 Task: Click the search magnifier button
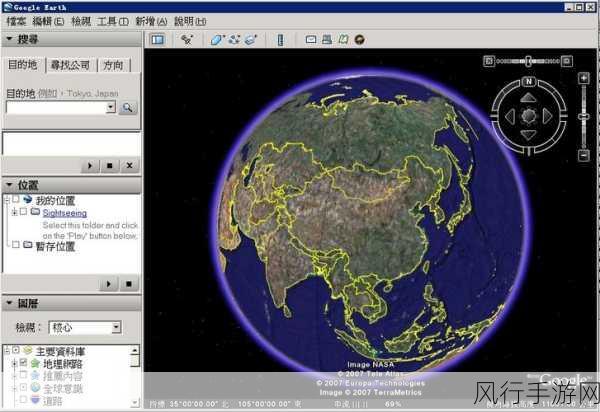[x=128, y=107]
